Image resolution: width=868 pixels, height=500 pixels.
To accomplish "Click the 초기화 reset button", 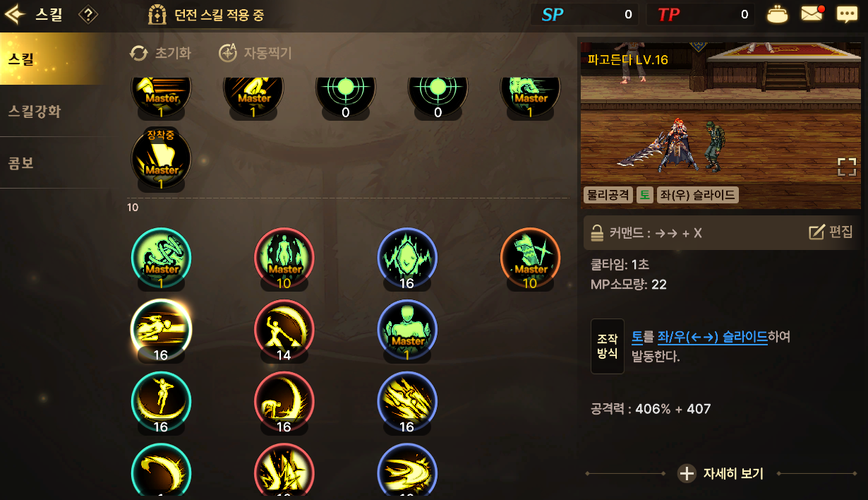I will click(161, 53).
